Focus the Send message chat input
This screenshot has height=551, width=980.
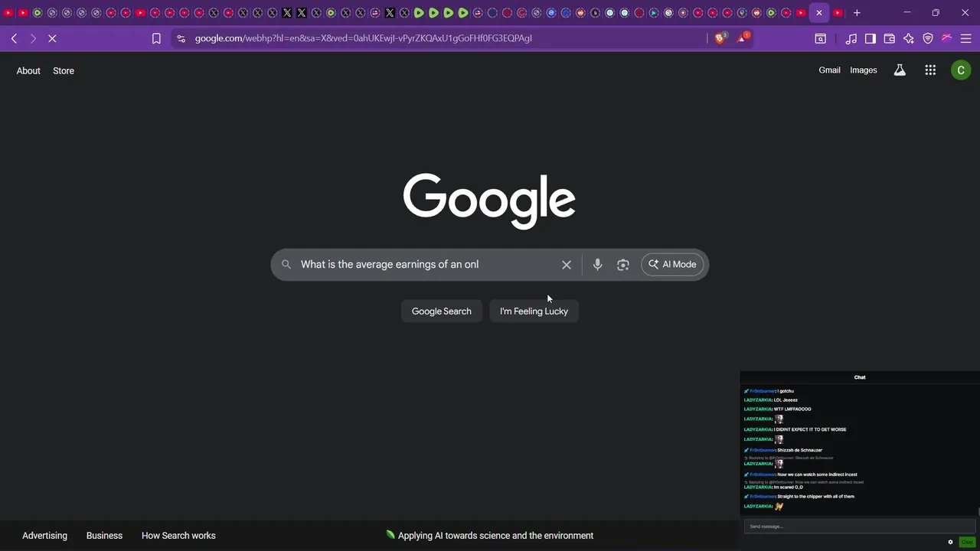tap(860, 527)
